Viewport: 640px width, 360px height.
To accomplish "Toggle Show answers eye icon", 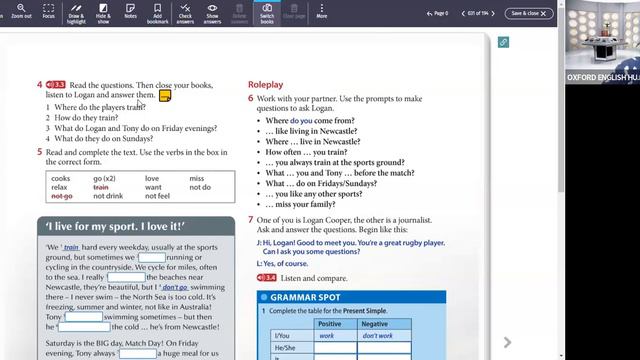I will pos(212,13).
